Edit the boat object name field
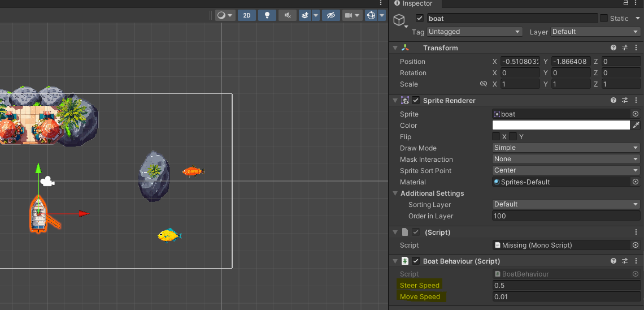Image resolution: width=644 pixels, height=310 pixels. (x=512, y=18)
